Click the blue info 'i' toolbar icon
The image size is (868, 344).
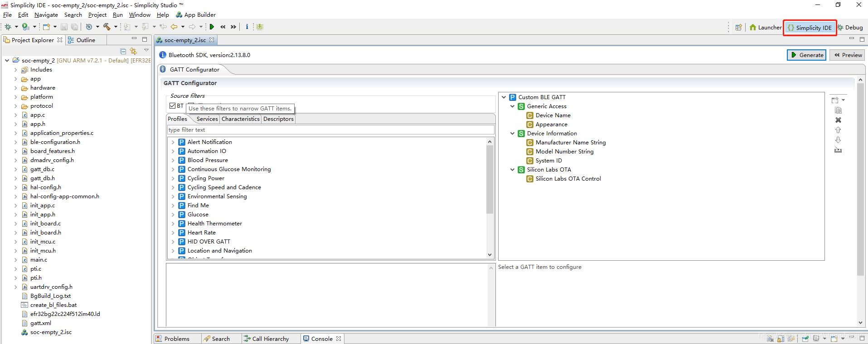(x=247, y=27)
